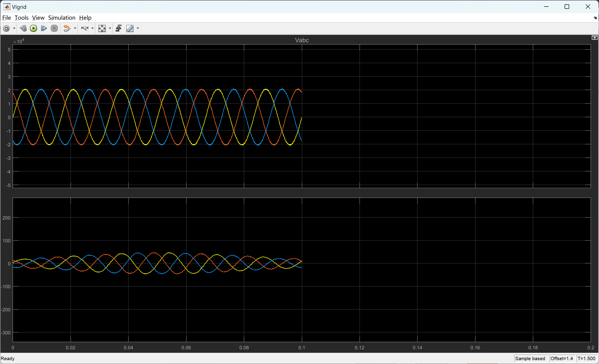Expand the Scale Axes dropdown arrow
The image size is (599, 364).
[x=110, y=28]
